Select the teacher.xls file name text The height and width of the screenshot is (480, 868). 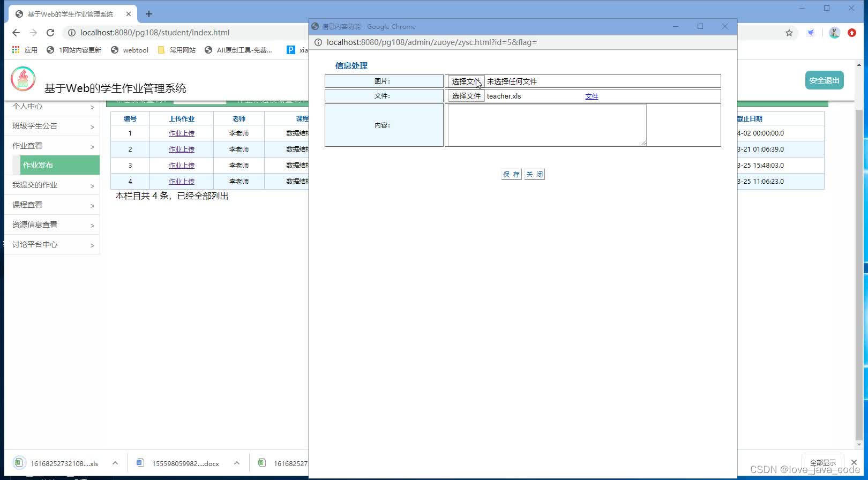(504, 96)
